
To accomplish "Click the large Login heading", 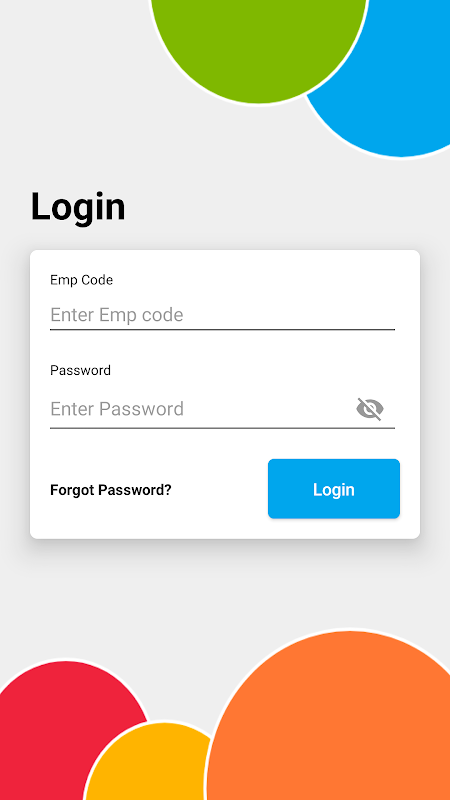I will pos(78,207).
